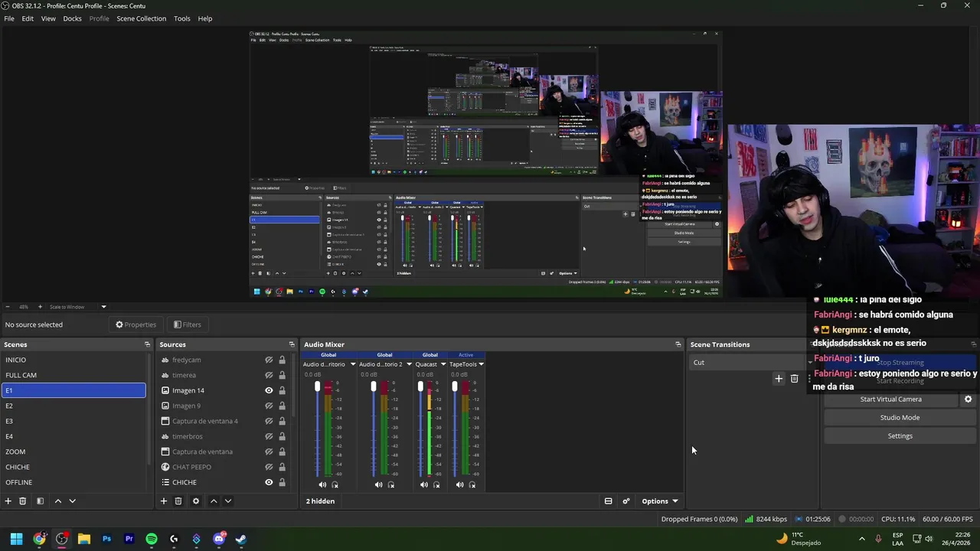Expand TapeTools channel dropdown arrow
980x551 pixels.
coord(481,364)
